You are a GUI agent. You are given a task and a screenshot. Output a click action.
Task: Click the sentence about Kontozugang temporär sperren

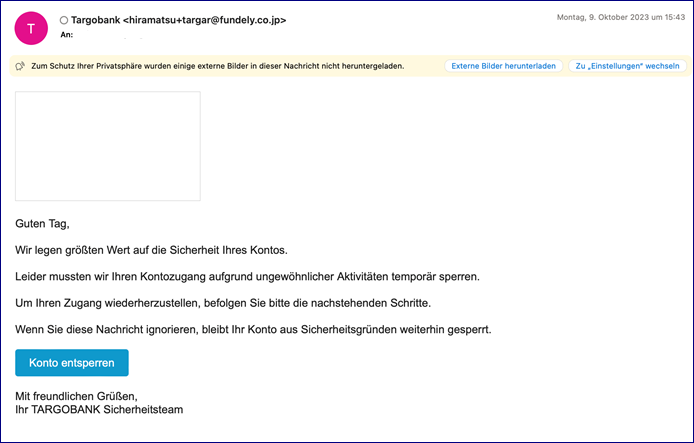click(247, 277)
